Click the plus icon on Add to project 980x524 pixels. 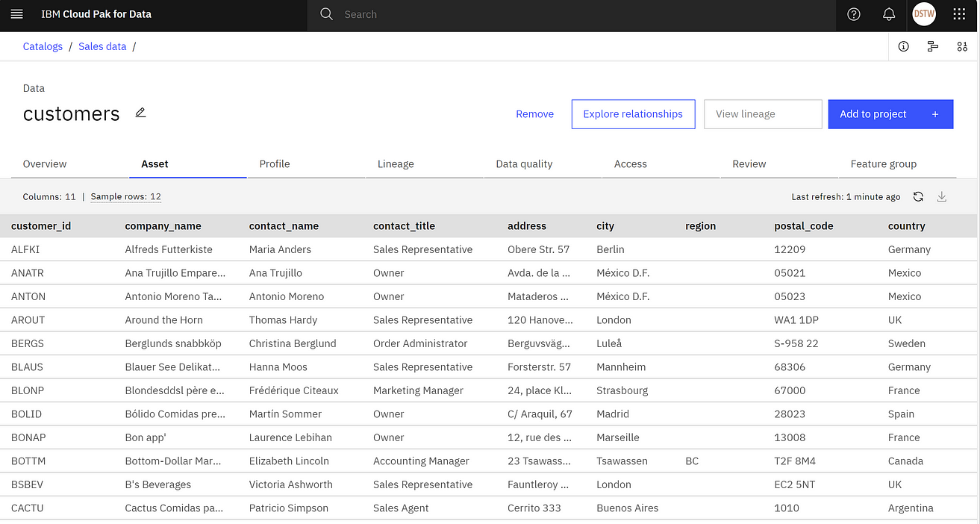tap(935, 114)
